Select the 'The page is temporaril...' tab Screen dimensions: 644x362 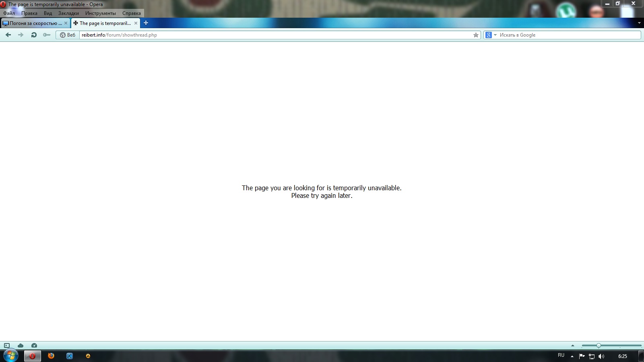105,23
